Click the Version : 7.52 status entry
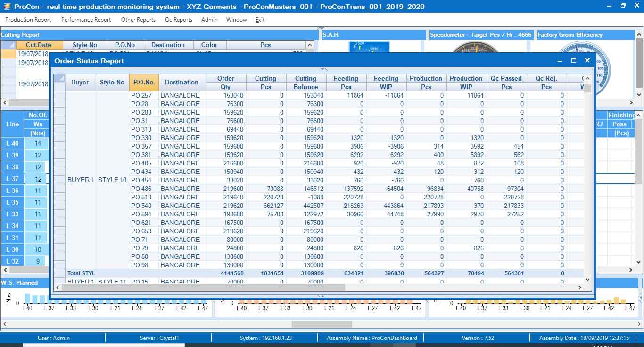Viewport: 644px width, 347px height. pyautogui.click(x=478, y=338)
